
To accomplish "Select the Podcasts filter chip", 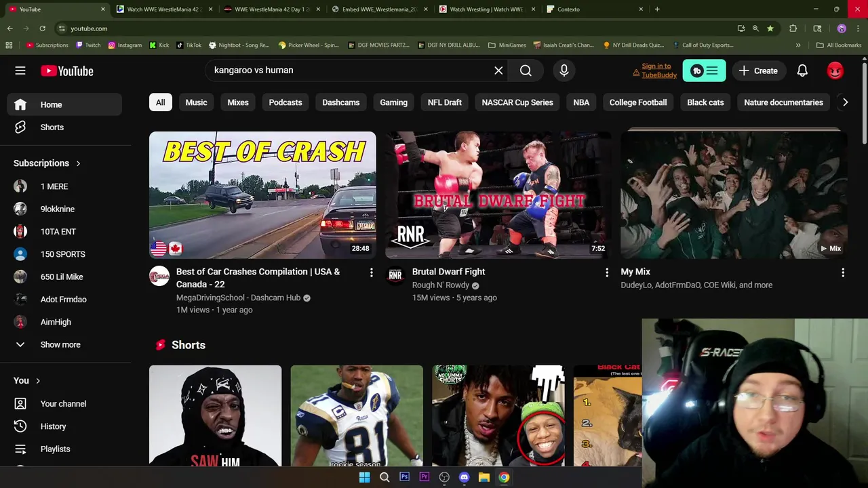I will tap(285, 102).
